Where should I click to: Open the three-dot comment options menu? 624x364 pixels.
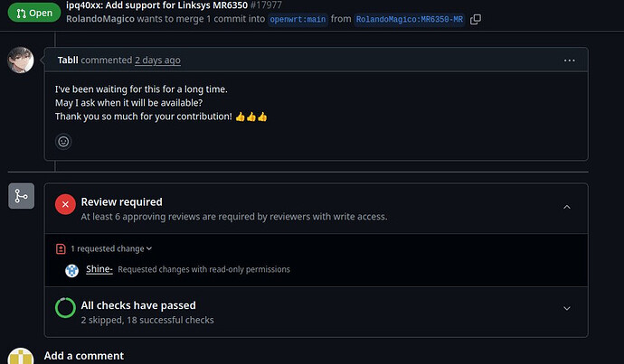(x=569, y=60)
